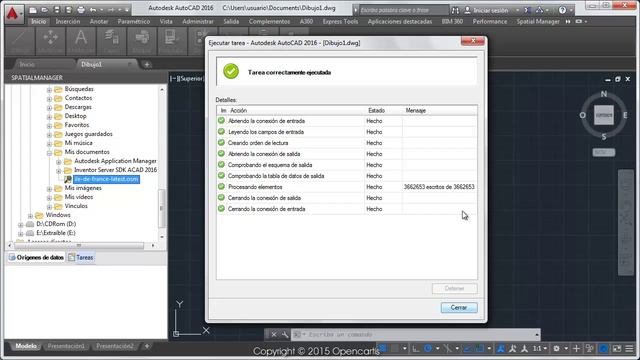Click the Open file icon in quick access toolbar
The height and width of the screenshot is (360, 640).
(x=44, y=10)
